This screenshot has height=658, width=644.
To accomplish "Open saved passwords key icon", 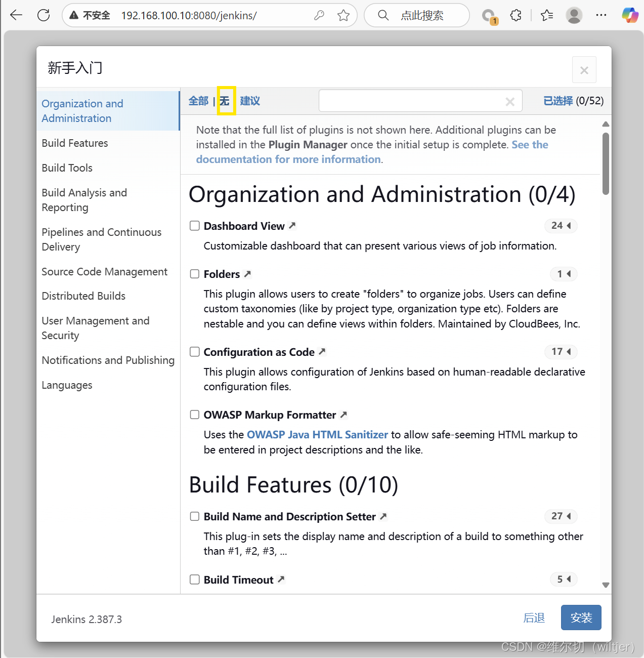I will (x=319, y=15).
